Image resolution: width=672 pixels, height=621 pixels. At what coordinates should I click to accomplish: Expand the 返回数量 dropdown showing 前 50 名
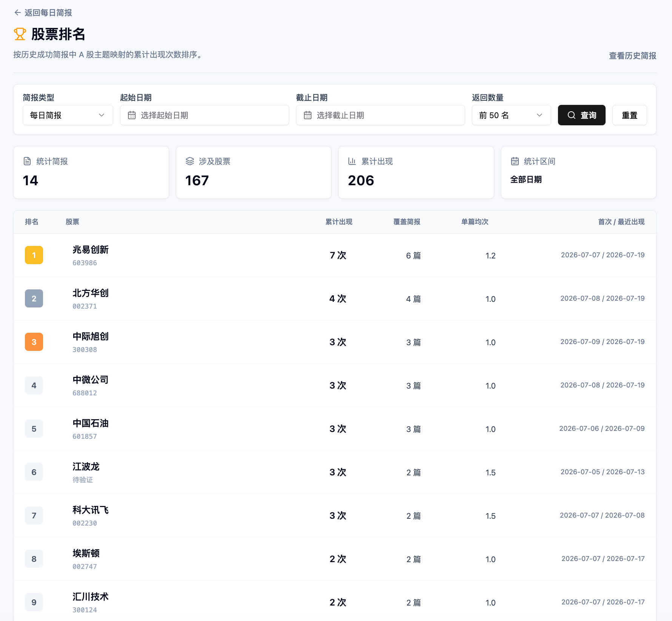(511, 115)
